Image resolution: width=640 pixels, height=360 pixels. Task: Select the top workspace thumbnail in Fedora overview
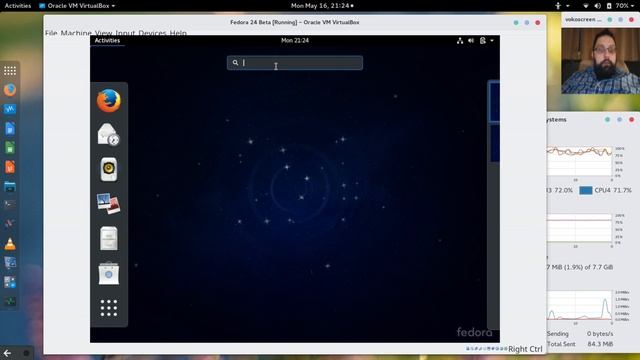[x=494, y=102]
